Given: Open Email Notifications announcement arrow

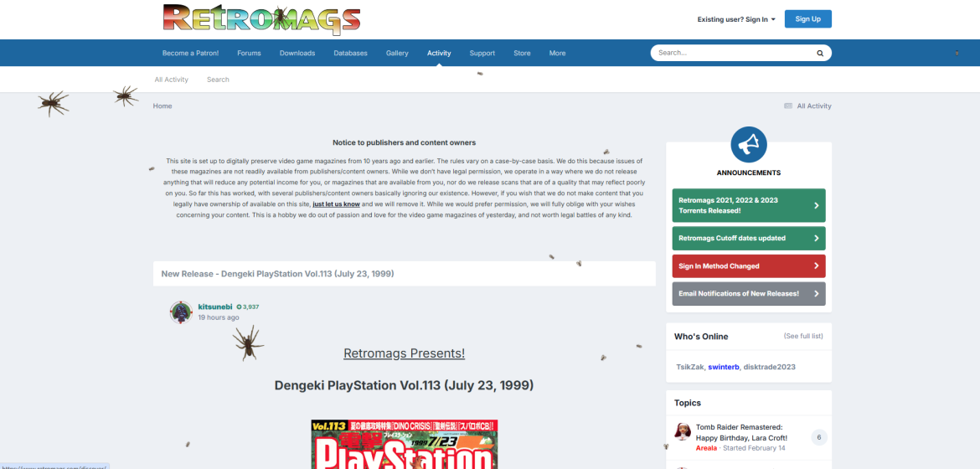Looking at the screenshot, I should 817,293.
